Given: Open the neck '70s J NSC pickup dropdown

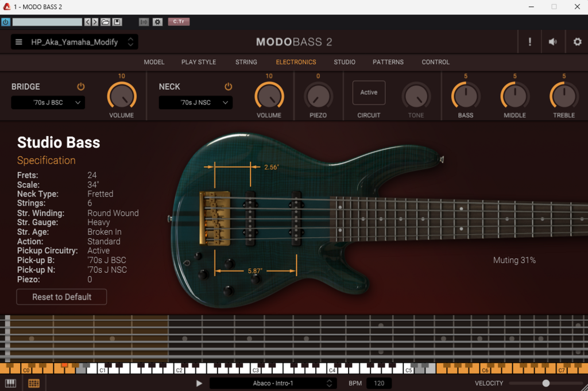Looking at the screenshot, I should [195, 102].
